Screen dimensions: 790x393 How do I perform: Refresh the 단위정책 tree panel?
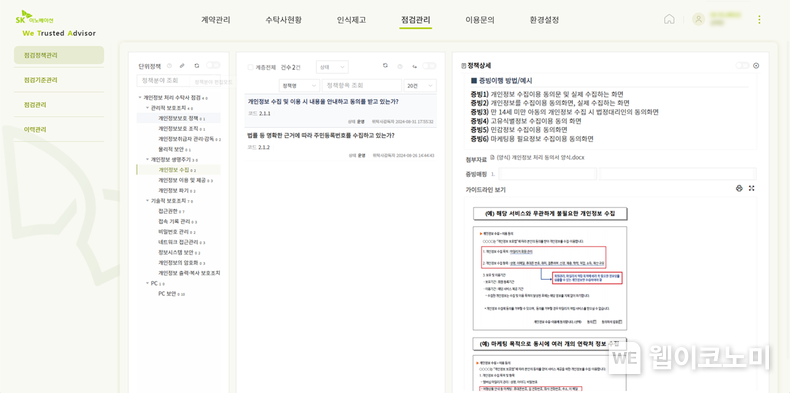(x=196, y=66)
